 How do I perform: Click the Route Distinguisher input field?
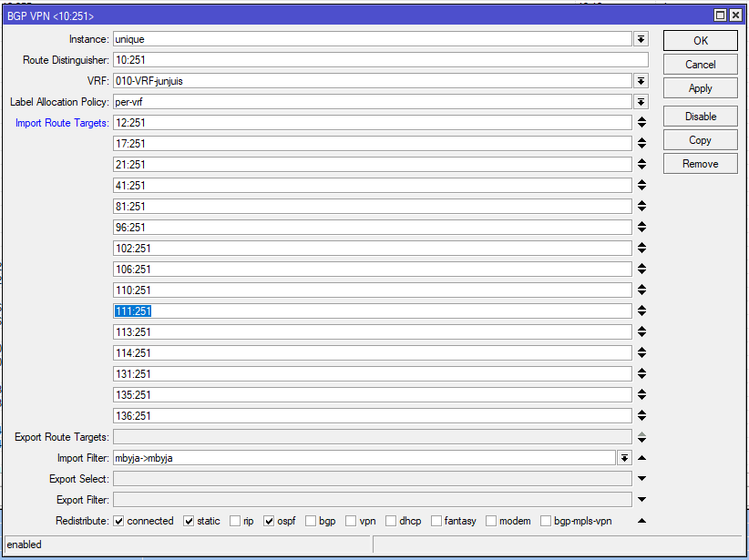[380, 60]
